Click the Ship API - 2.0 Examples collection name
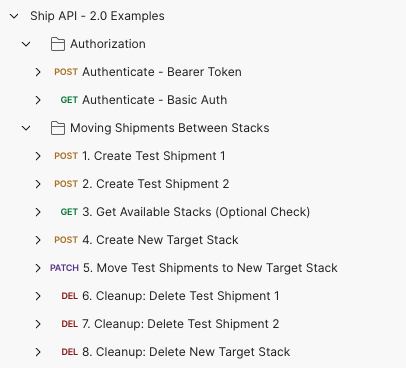Image resolution: width=406 pixels, height=368 pixels. tap(97, 16)
